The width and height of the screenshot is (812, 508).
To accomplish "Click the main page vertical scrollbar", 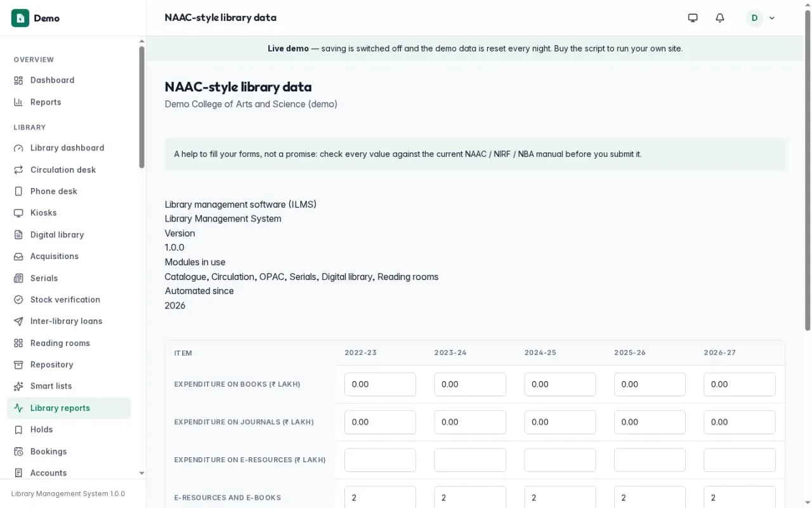I will [x=808, y=170].
